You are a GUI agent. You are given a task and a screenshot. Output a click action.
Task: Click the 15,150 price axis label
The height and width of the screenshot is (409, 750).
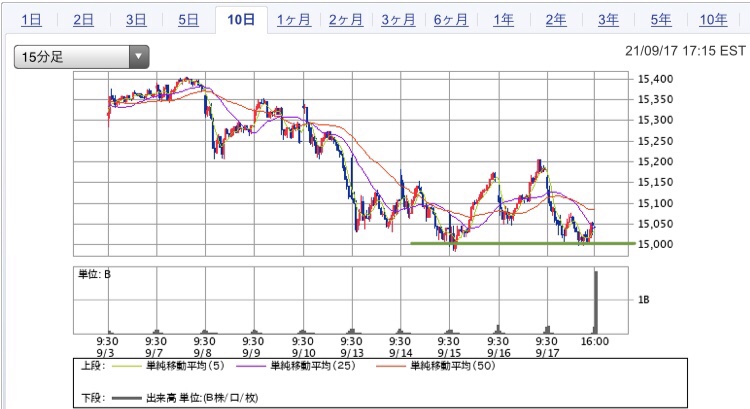(x=655, y=182)
